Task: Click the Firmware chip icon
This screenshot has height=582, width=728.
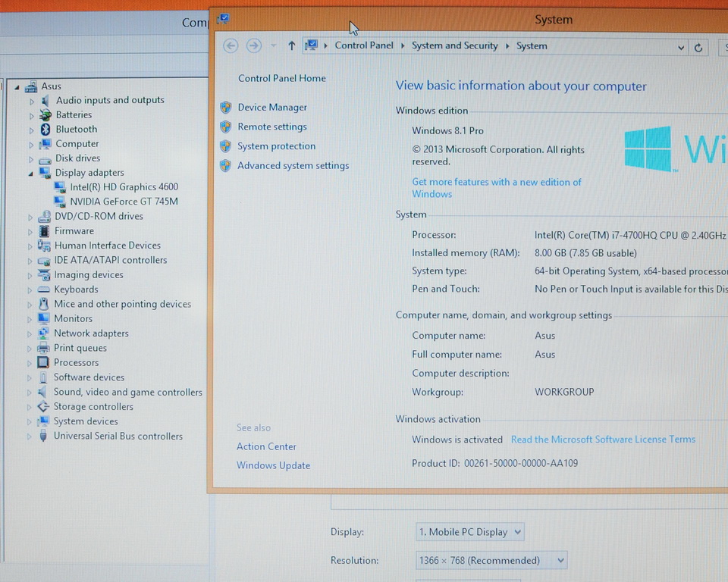Action: tap(44, 230)
